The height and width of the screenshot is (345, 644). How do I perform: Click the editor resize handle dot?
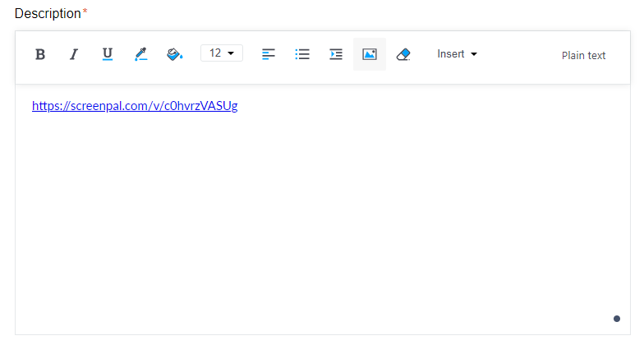[616, 319]
